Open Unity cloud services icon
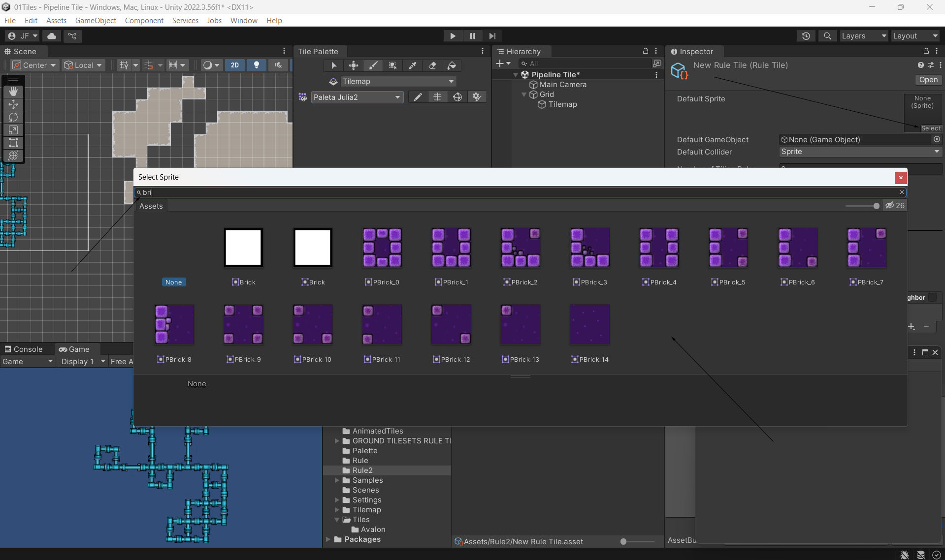 [52, 36]
